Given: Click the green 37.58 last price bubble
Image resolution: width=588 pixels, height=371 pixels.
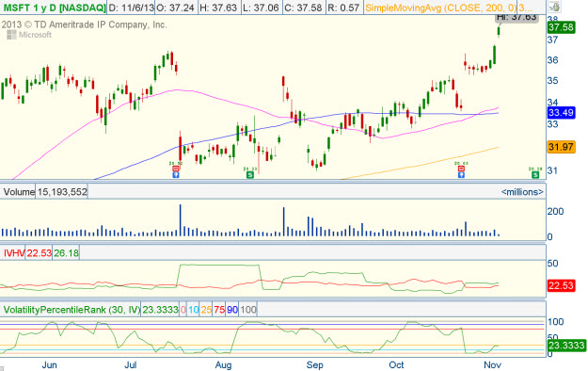Looking at the screenshot, I should coord(561,27).
